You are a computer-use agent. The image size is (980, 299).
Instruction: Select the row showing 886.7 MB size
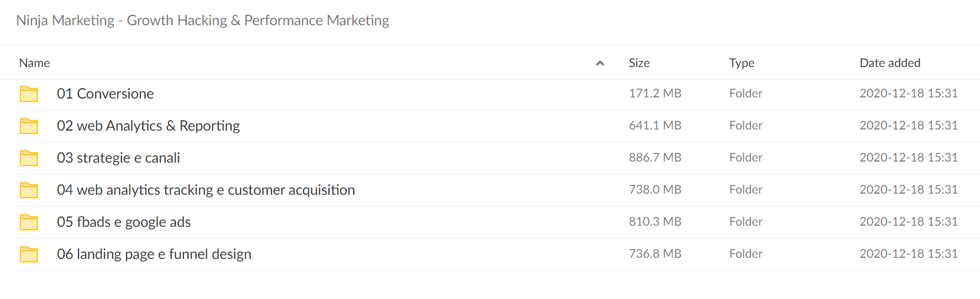pos(497,158)
